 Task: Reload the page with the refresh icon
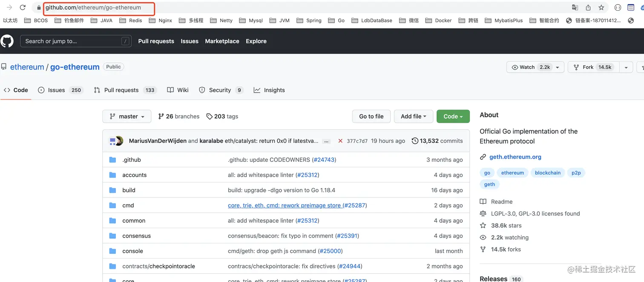tap(23, 8)
